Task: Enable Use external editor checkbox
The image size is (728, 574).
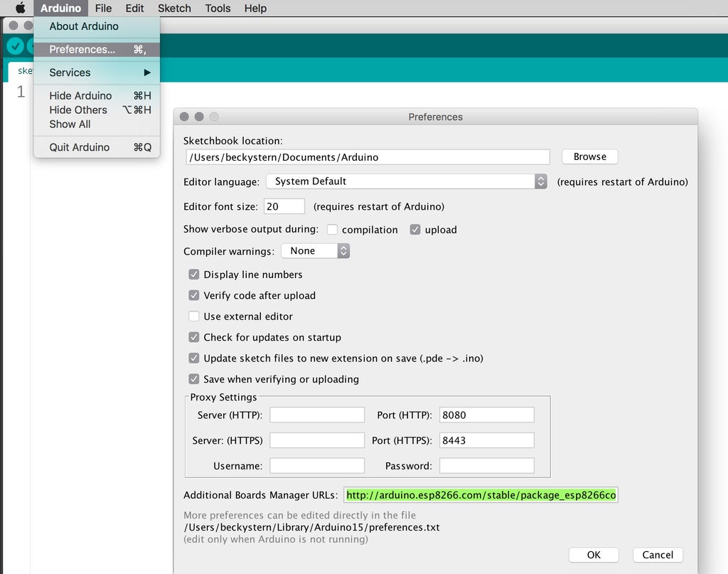Action: [193, 317]
